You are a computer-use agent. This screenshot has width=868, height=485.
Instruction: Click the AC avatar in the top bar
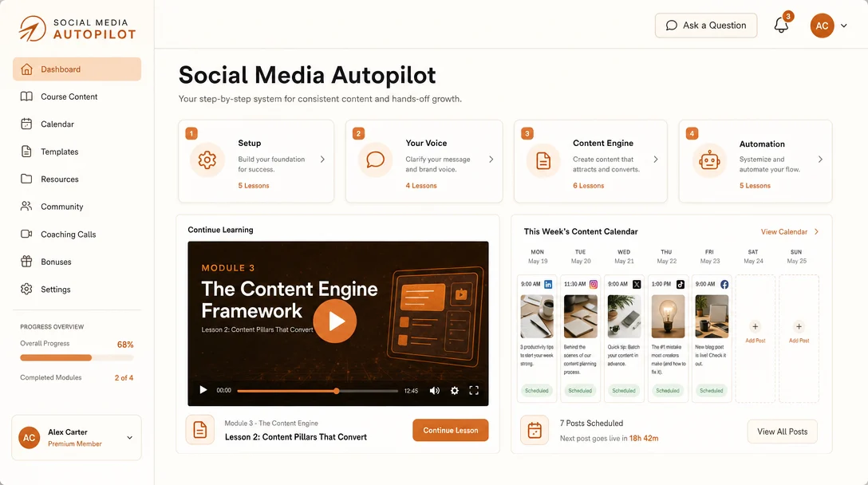(x=822, y=26)
